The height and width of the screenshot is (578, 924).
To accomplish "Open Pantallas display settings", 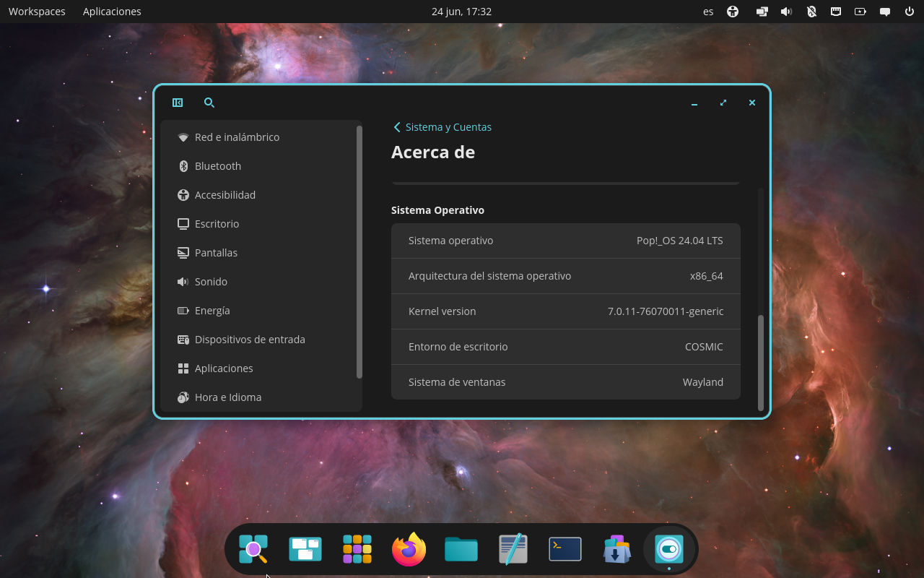I will [x=261, y=253].
